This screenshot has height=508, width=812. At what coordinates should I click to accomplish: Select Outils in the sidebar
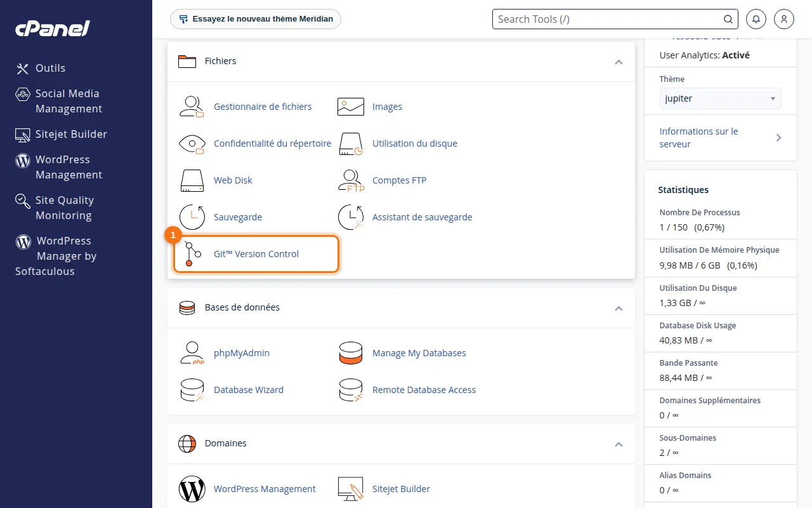41,68
